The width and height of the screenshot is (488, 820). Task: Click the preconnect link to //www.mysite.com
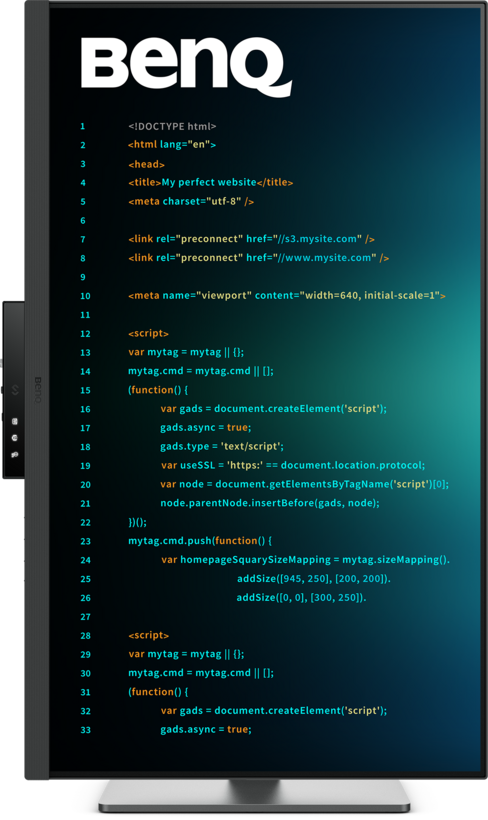point(258,258)
